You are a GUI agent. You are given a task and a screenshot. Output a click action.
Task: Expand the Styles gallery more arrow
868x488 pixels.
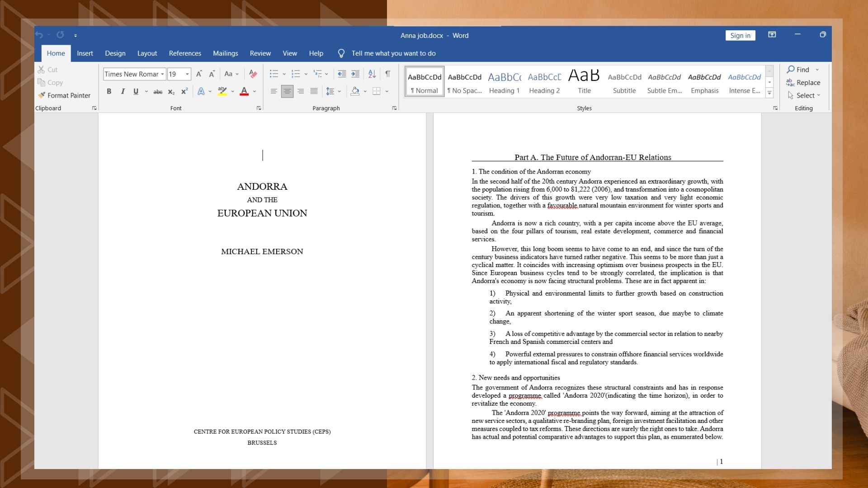769,93
